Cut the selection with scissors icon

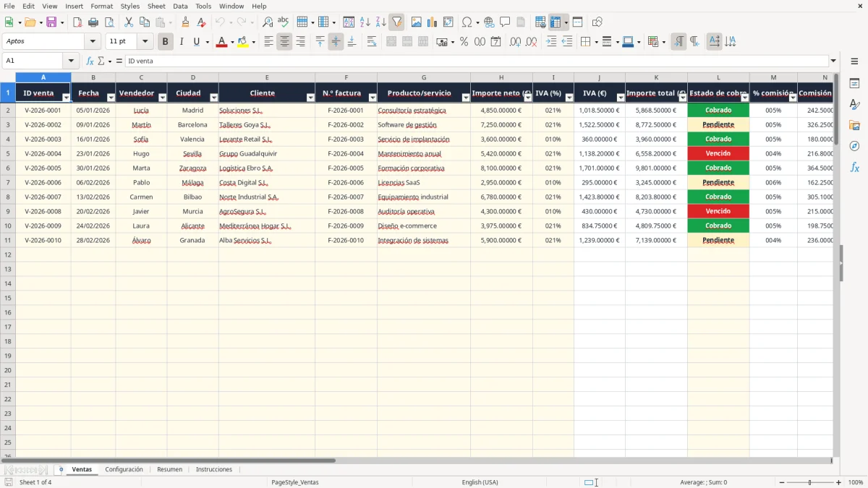point(129,22)
